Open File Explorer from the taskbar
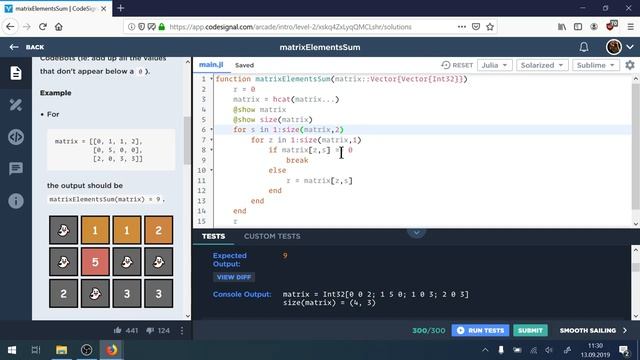This screenshot has height=360, width=640. click(61, 350)
